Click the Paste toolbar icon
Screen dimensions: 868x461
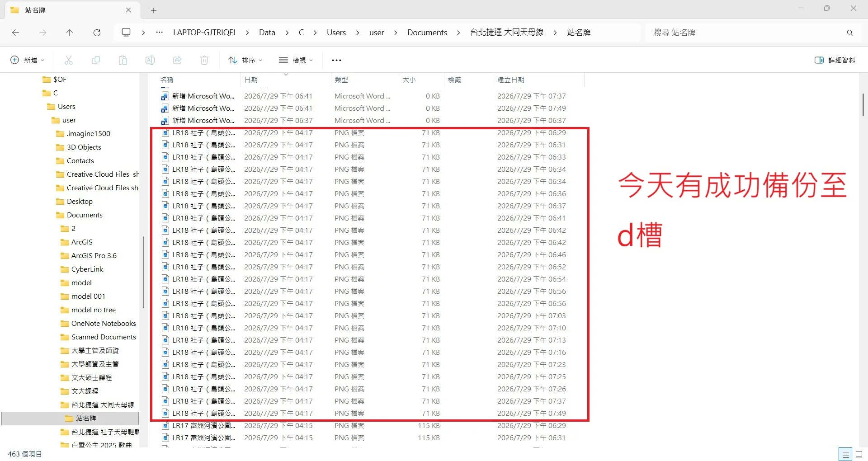pos(123,60)
